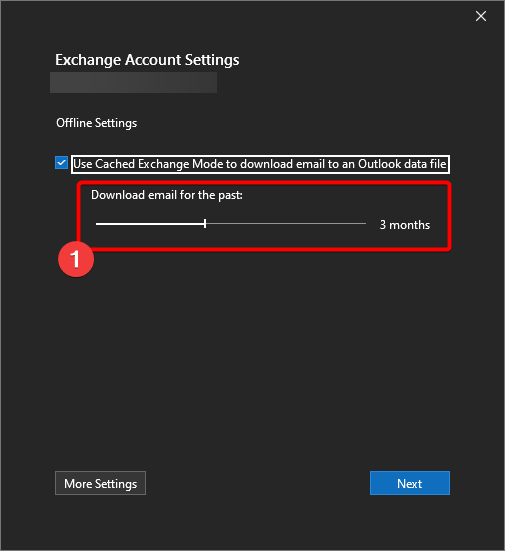
Task: Click the X icon in the top-right corner
Action: click(481, 16)
